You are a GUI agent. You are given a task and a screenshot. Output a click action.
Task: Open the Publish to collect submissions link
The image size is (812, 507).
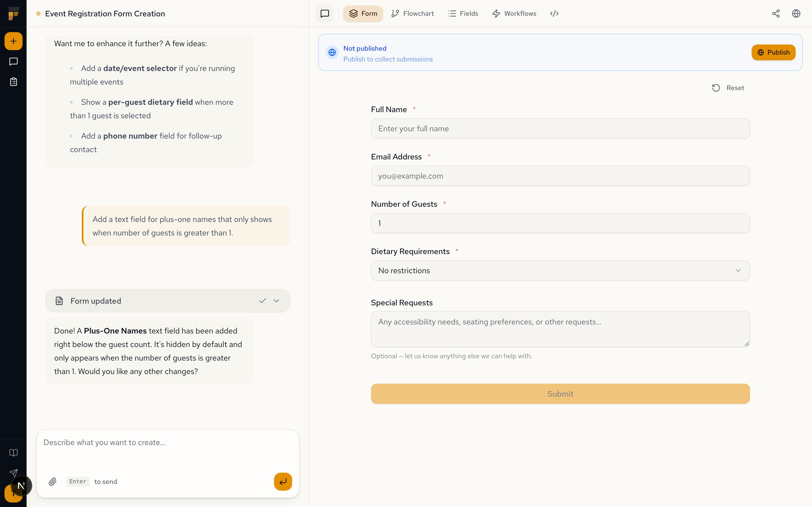pos(388,59)
